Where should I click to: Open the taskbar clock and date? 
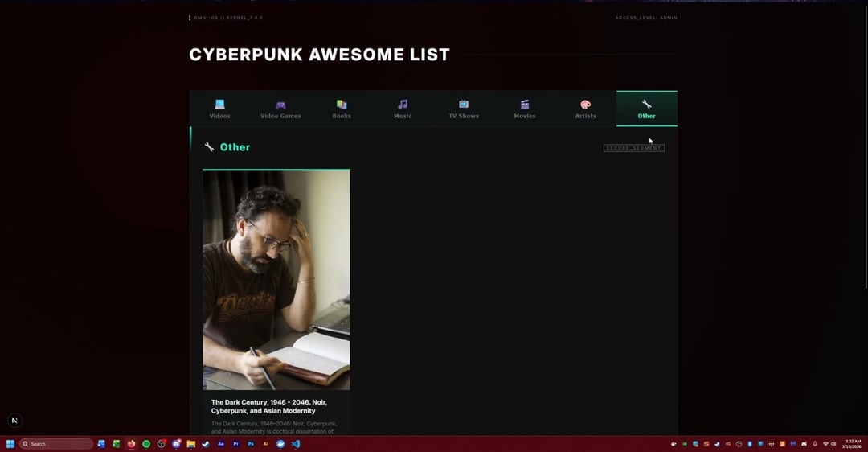click(853, 444)
